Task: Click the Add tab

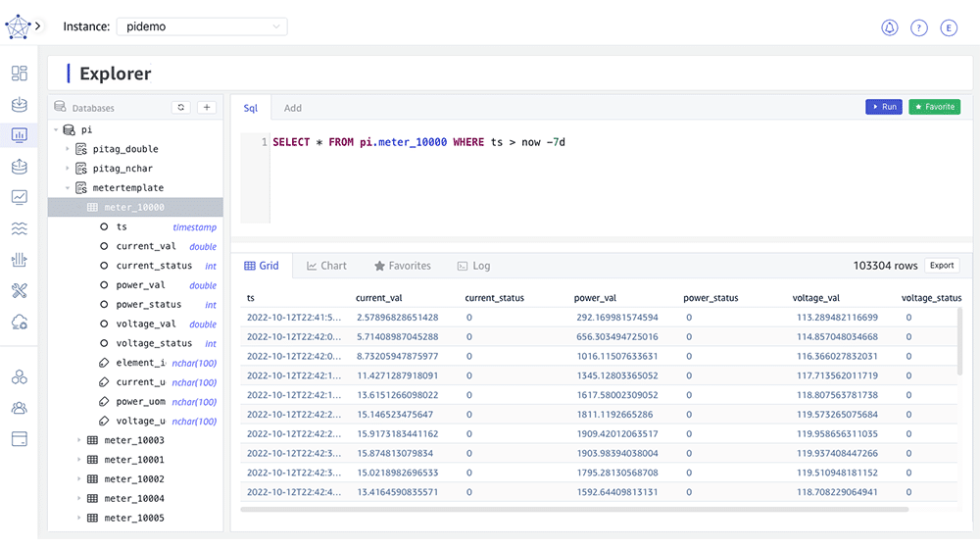Action: pos(292,108)
